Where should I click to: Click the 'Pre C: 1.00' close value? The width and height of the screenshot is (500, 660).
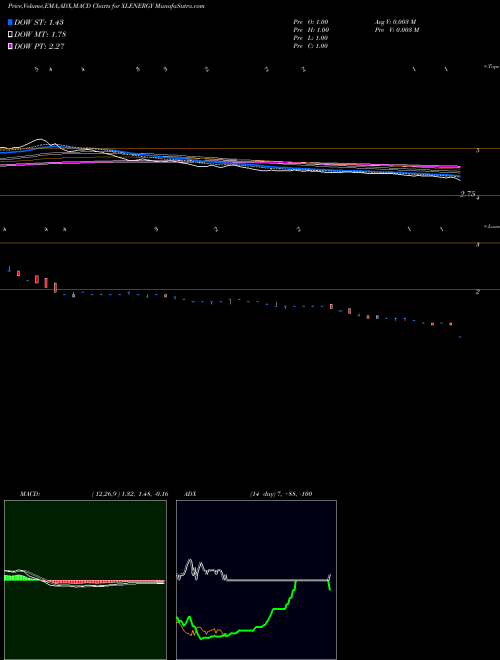(311, 46)
